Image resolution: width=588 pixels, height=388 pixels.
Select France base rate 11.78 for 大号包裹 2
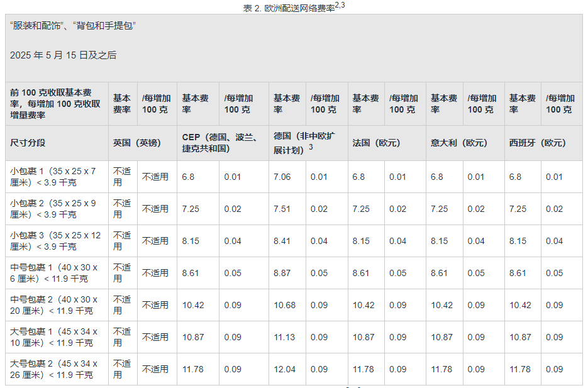[363, 369]
